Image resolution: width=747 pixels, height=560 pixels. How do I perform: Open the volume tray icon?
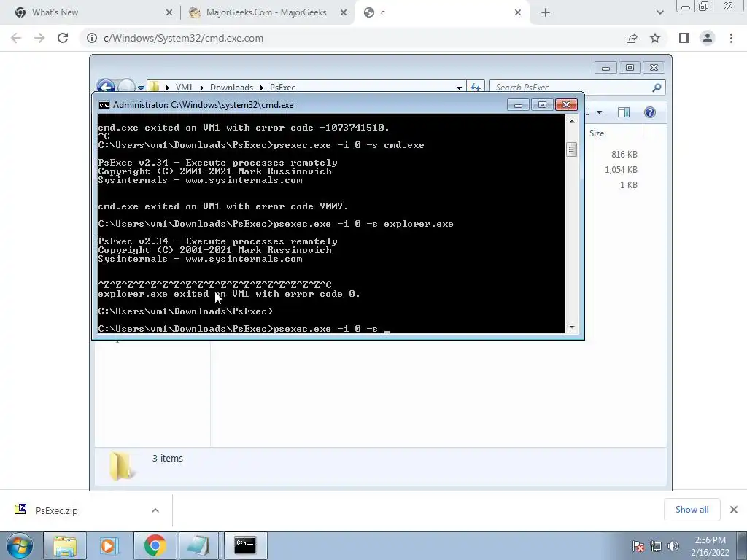pyautogui.click(x=673, y=546)
